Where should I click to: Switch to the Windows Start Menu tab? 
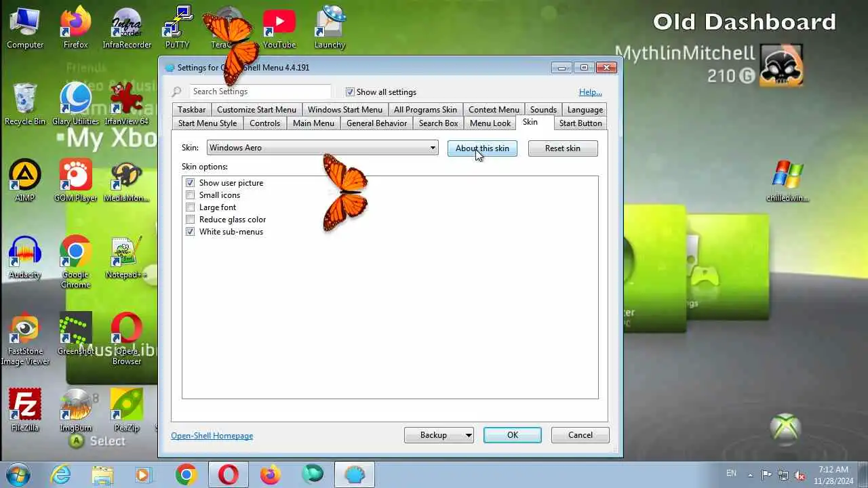pos(345,110)
